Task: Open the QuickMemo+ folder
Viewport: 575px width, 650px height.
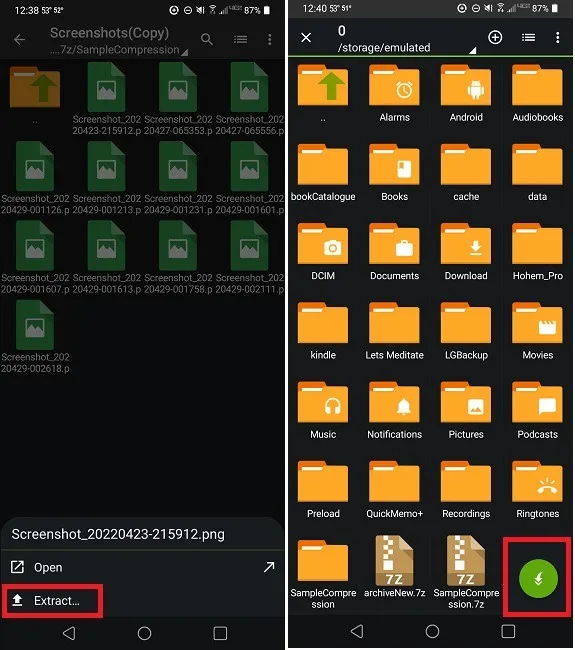Action: [394, 490]
